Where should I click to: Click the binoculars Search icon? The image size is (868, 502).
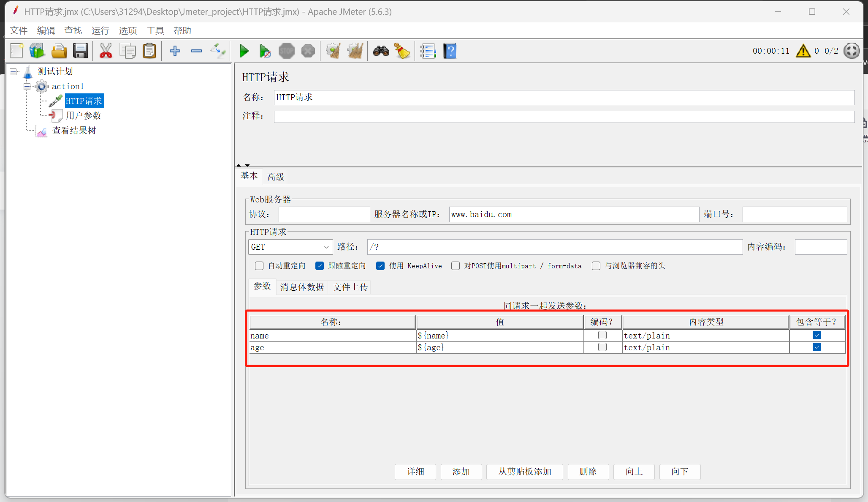pyautogui.click(x=381, y=51)
